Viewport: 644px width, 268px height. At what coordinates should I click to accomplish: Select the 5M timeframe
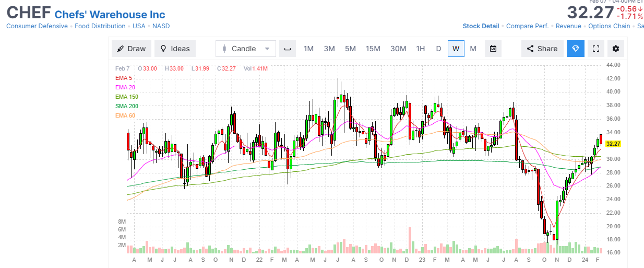[x=350, y=49]
